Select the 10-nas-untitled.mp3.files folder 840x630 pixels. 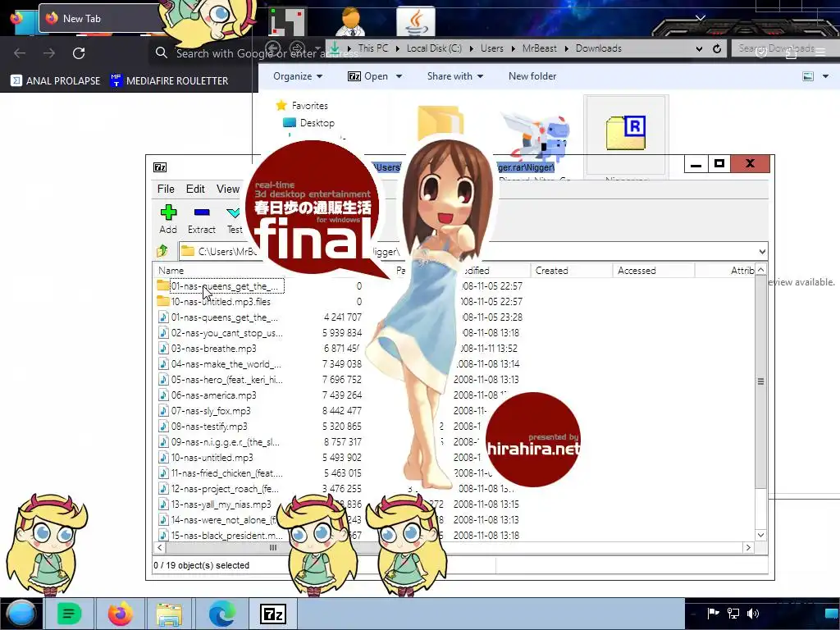pos(221,302)
